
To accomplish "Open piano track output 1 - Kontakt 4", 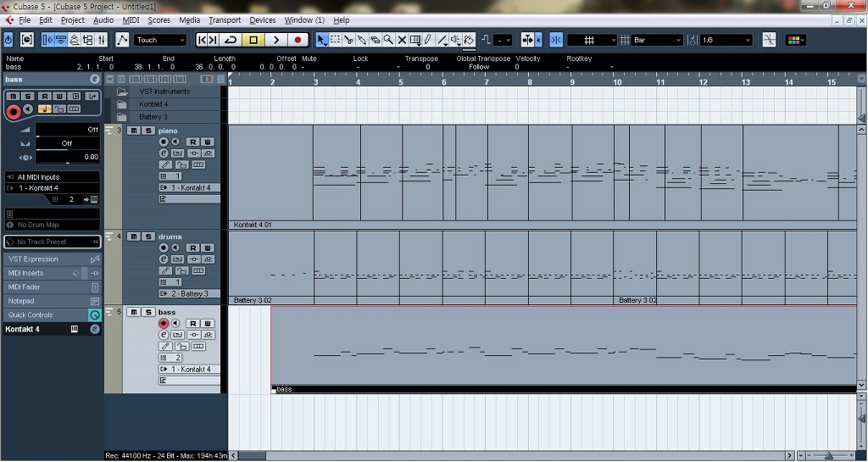I will click(x=189, y=187).
